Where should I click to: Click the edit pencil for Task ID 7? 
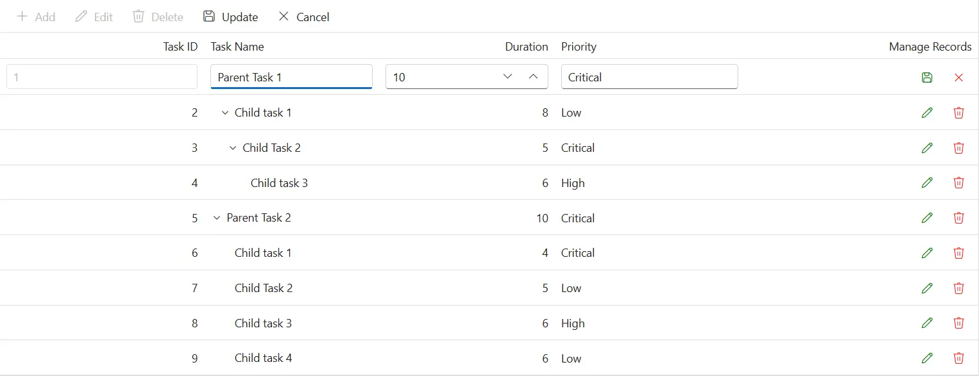927,288
